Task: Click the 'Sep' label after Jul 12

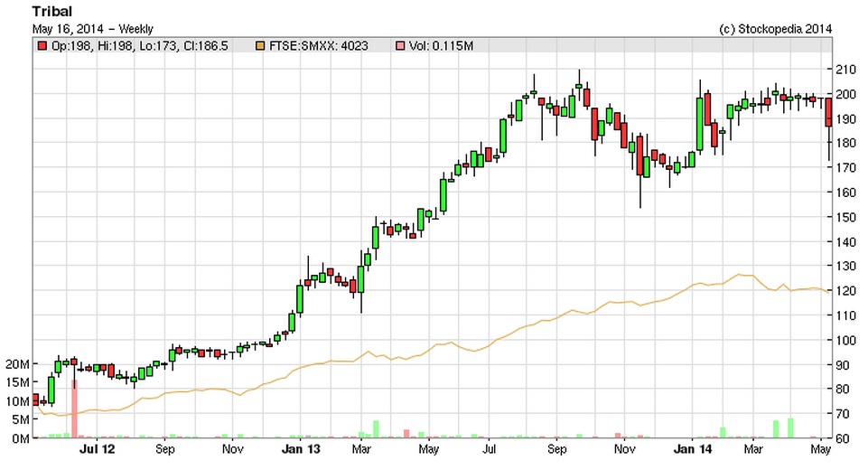Action: [x=165, y=449]
